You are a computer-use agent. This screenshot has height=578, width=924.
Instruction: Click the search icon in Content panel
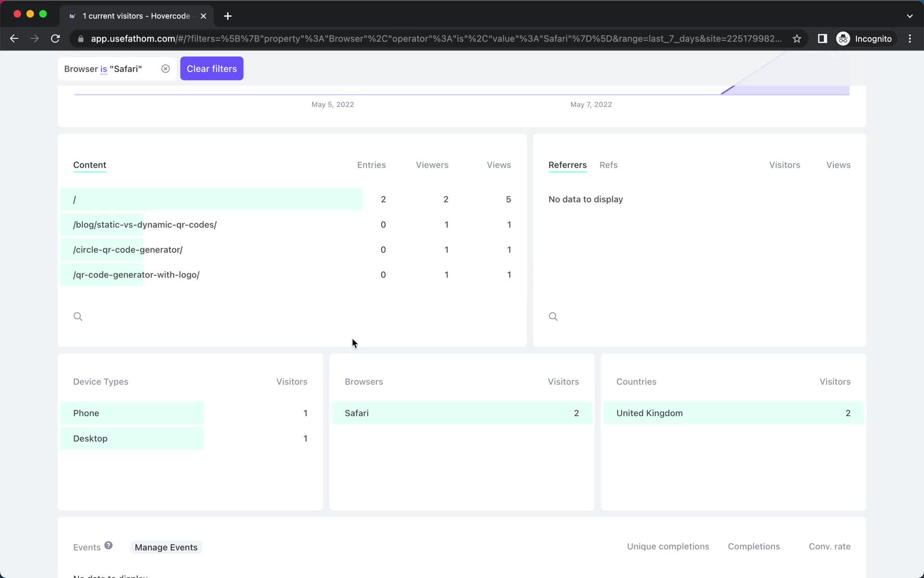78,316
